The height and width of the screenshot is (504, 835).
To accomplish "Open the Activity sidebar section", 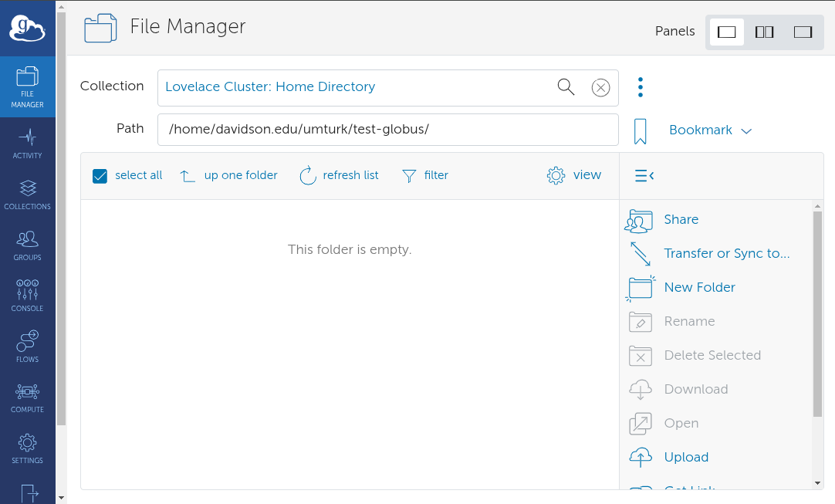I will (x=27, y=144).
